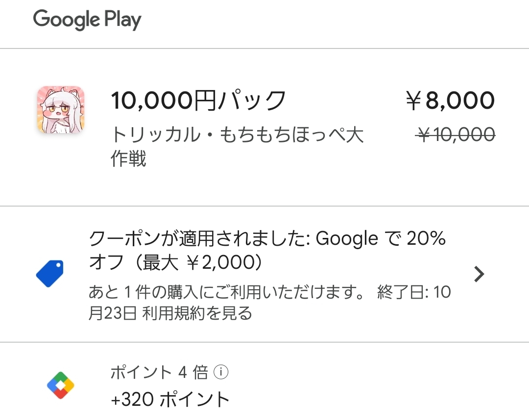
Task: Select the 10,000円パック item title
Action: pyautogui.click(x=198, y=100)
